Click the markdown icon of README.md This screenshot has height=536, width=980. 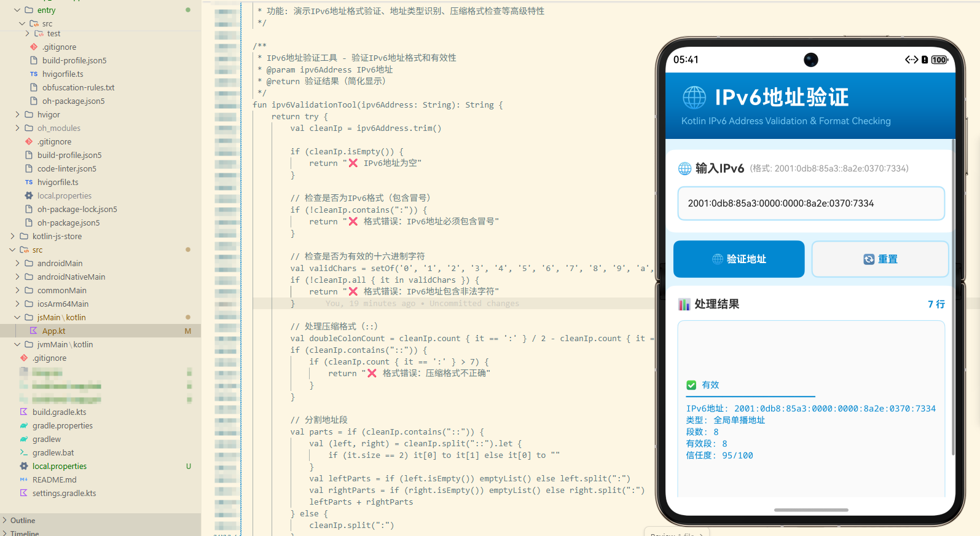click(x=24, y=479)
